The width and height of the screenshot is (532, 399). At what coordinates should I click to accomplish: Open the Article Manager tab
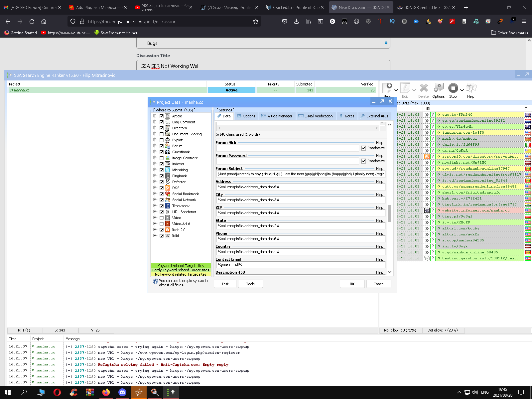point(277,116)
